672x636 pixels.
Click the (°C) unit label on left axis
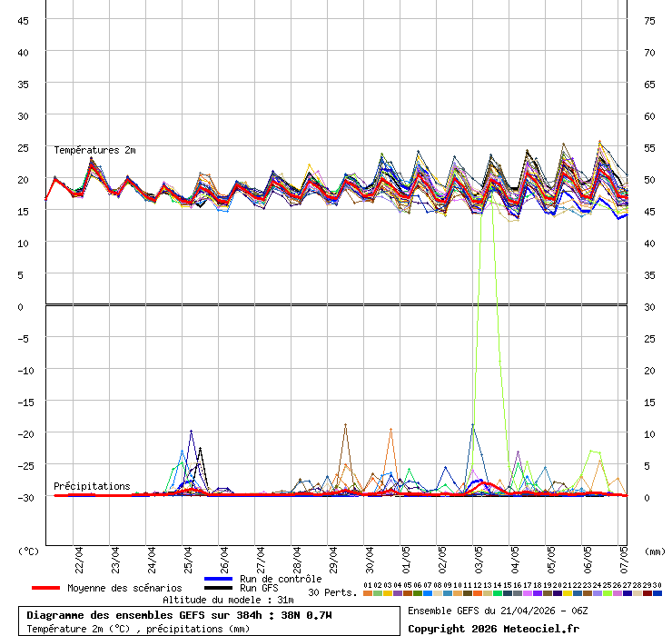(29, 551)
